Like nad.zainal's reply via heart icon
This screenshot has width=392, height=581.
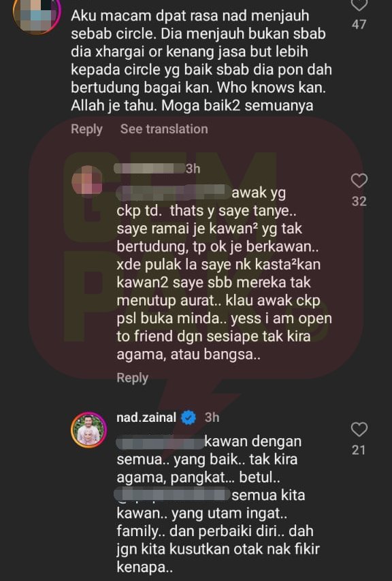(359, 429)
